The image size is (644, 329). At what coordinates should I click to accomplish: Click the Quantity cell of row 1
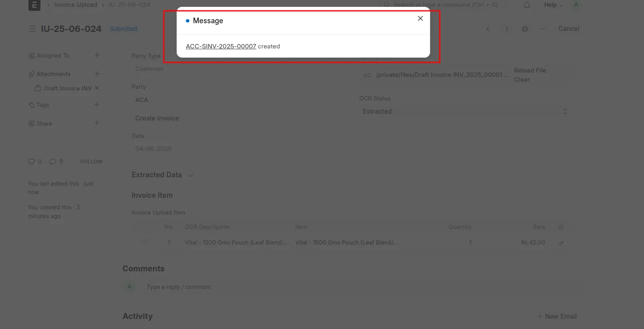click(x=439, y=243)
